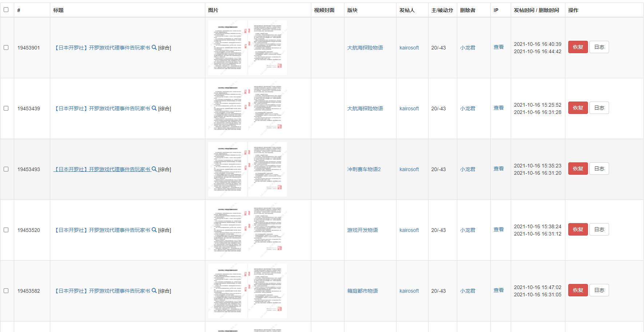This screenshot has width=644, height=332.
Task: Open deleter 小龙君 link in row 19453520
Action: tap(468, 230)
